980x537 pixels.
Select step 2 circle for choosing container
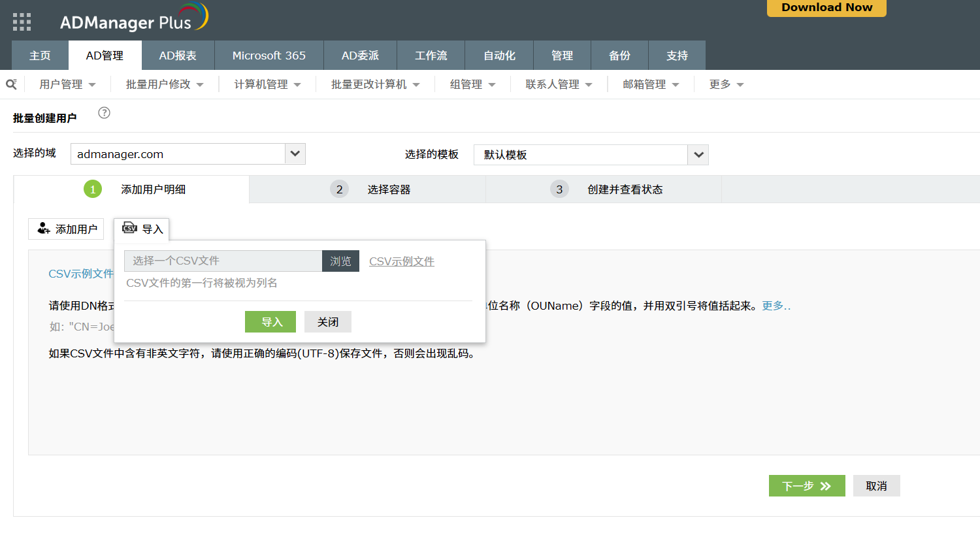coord(339,189)
